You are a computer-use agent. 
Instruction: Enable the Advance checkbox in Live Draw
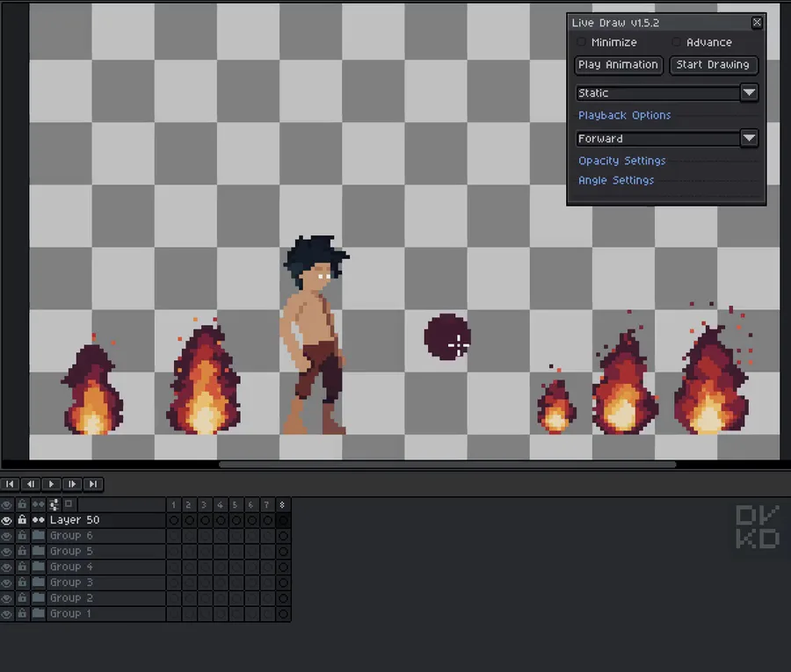tap(677, 42)
